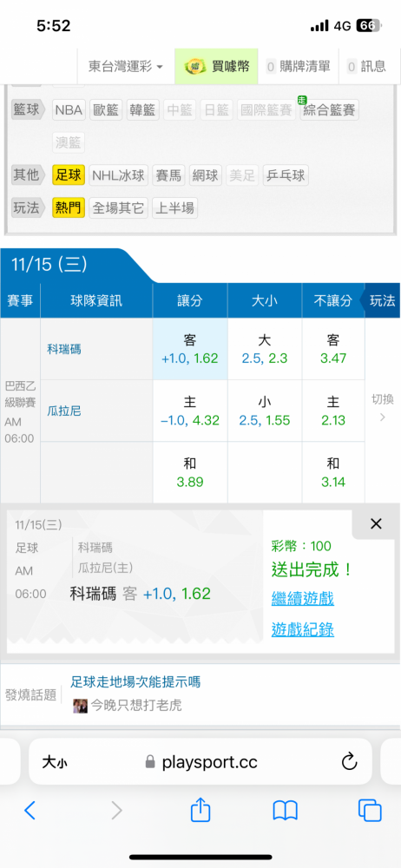Image resolution: width=401 pixels, height=868 pixels.
Task: Pick 和 3.14 moneyline draw bet
Action: [x=333, y=472]
